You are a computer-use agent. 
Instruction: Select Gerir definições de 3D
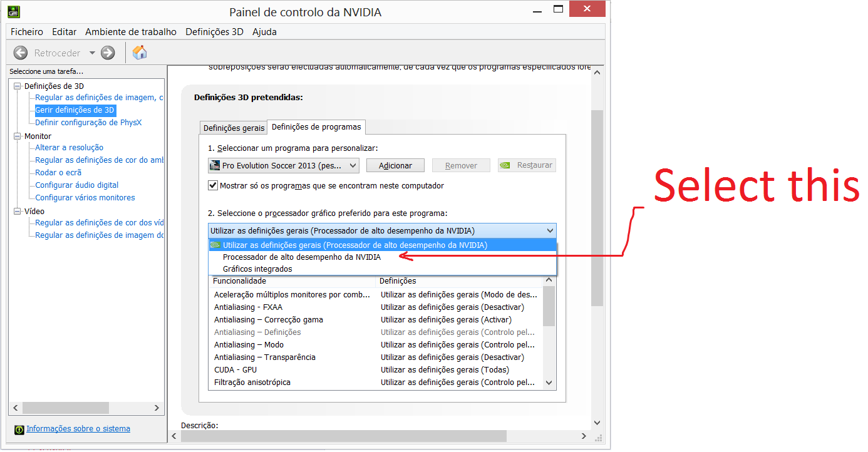coord(75,110)
